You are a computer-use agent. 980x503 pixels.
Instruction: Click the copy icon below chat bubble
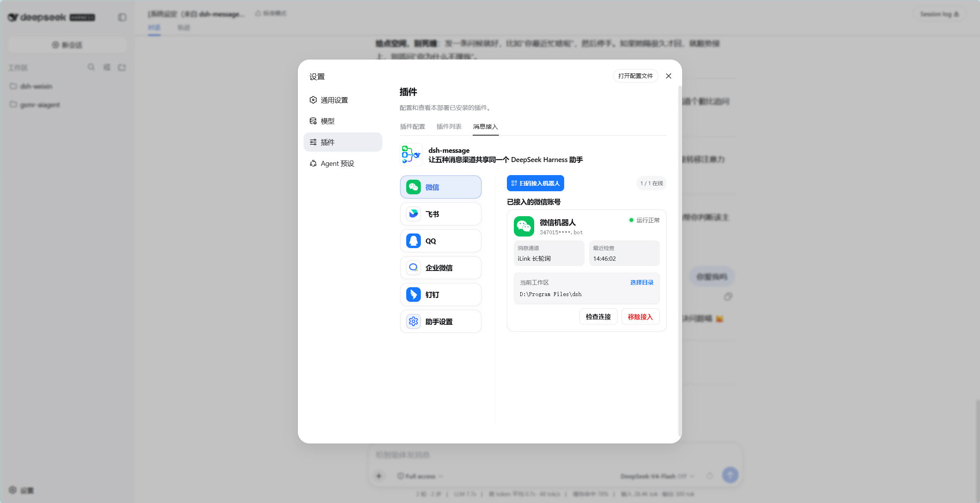[728, 296]
